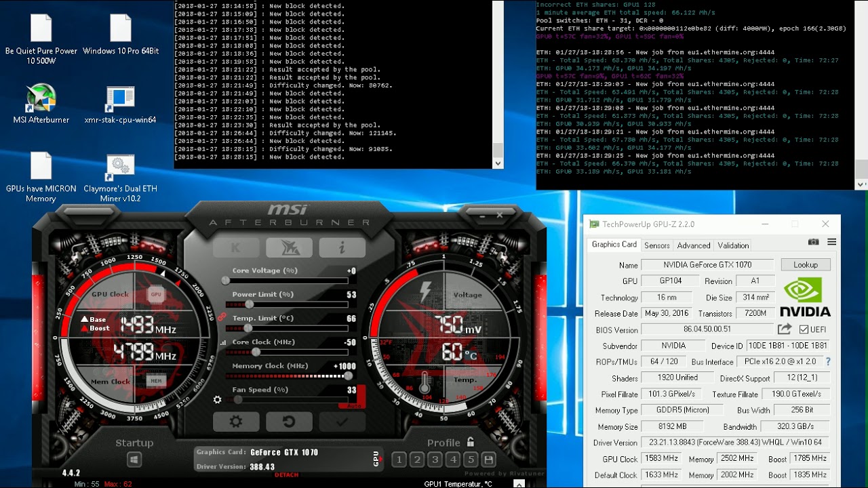Adjust the Core Clock slider
Screen dimensions: 868x488
[x=286, y=352]
